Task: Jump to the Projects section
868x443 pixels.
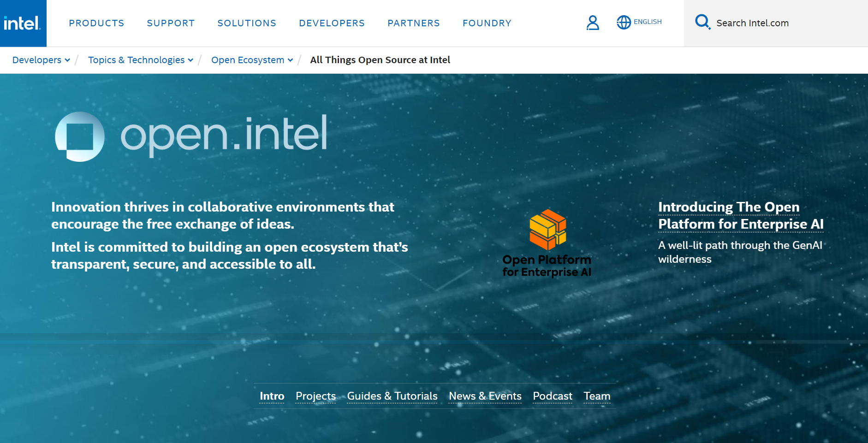Action: [315, 396]
